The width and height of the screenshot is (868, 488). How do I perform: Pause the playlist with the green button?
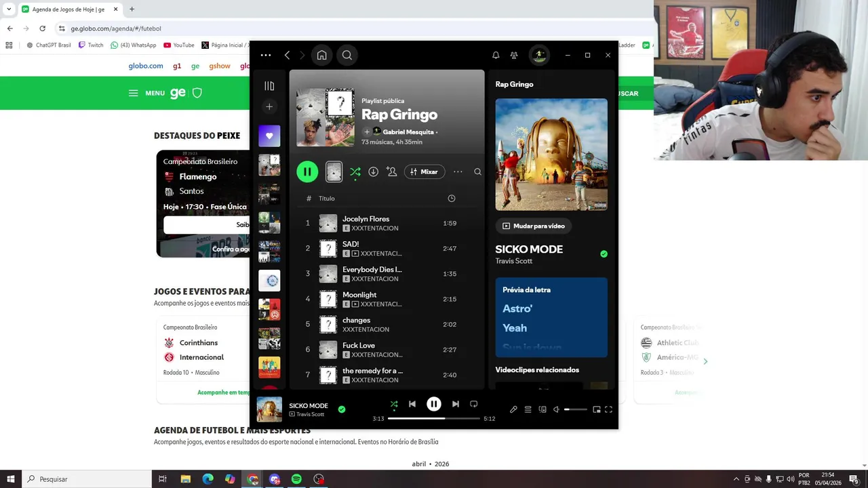click(x=307, y=171)
